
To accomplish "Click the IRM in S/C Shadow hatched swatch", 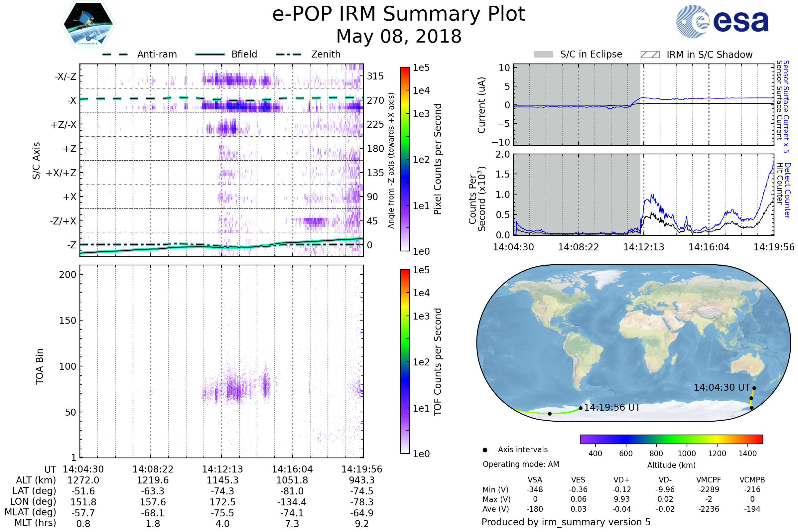I will (x=650, y=55).
